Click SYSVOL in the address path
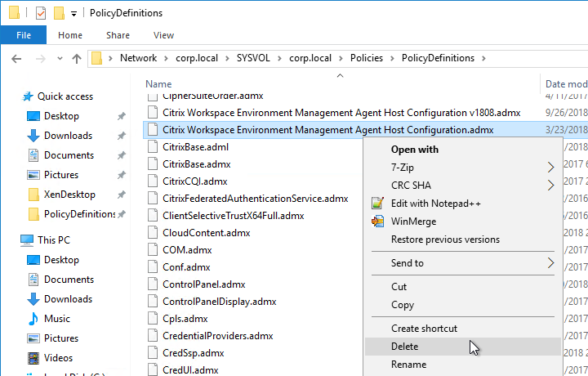The height and width of the screenshot is (376, 588). point(253,58)
